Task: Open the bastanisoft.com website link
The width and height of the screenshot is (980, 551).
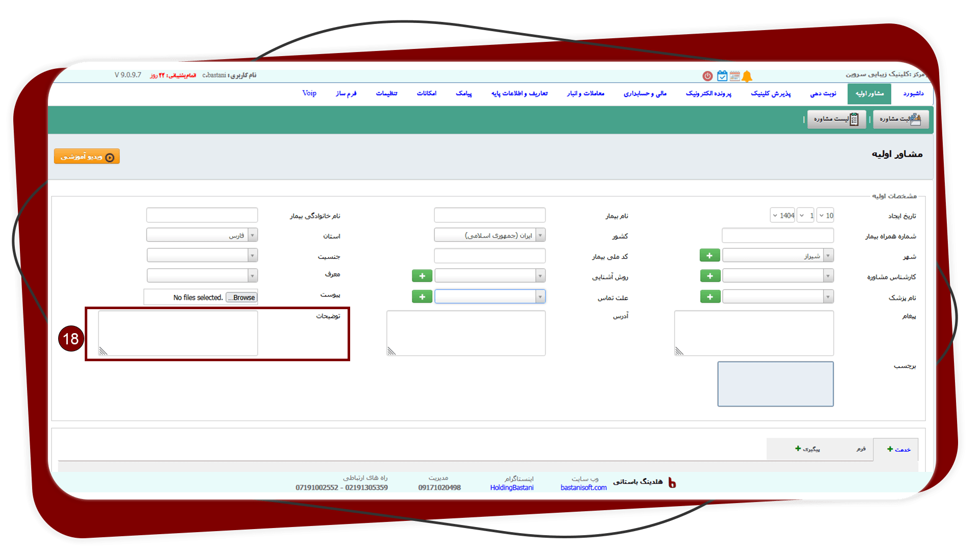Action: (583, 488)
